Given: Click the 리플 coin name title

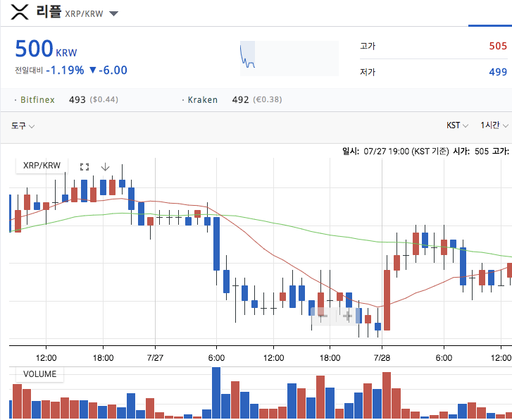Looking at the screenshot, I should click(x=49, y=12).
